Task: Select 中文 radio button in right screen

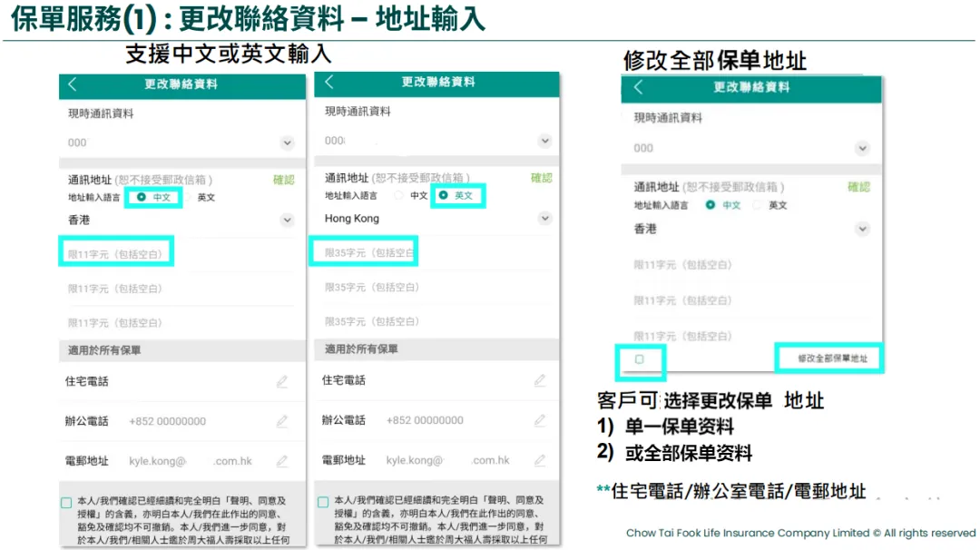Action: tap(710, 204)
